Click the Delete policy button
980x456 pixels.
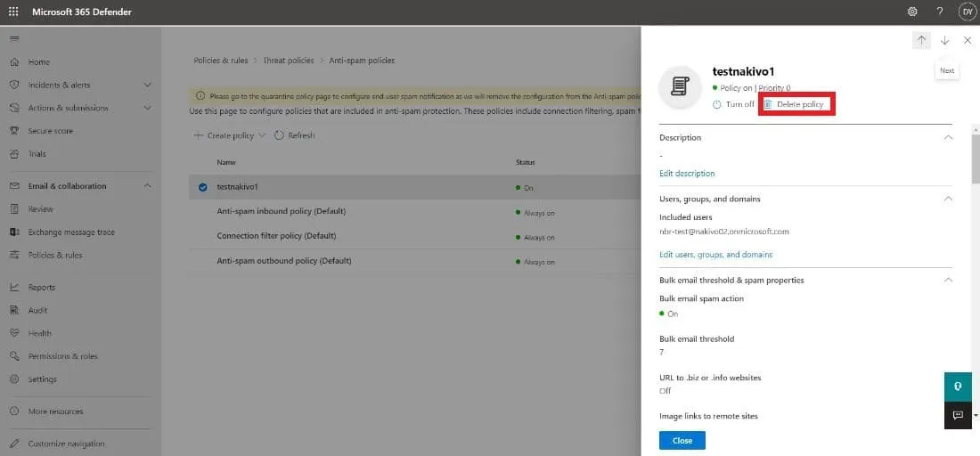[795, 104]
